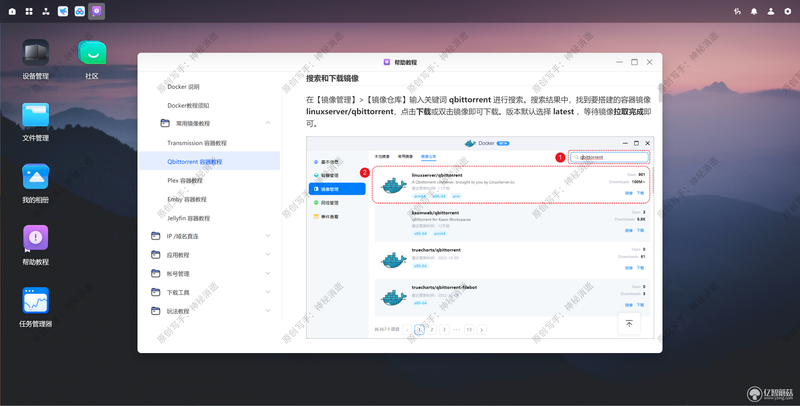Click the three-node share icon in the top bar
The width and height of the screenshot is (800, 406).
[46, 11]
